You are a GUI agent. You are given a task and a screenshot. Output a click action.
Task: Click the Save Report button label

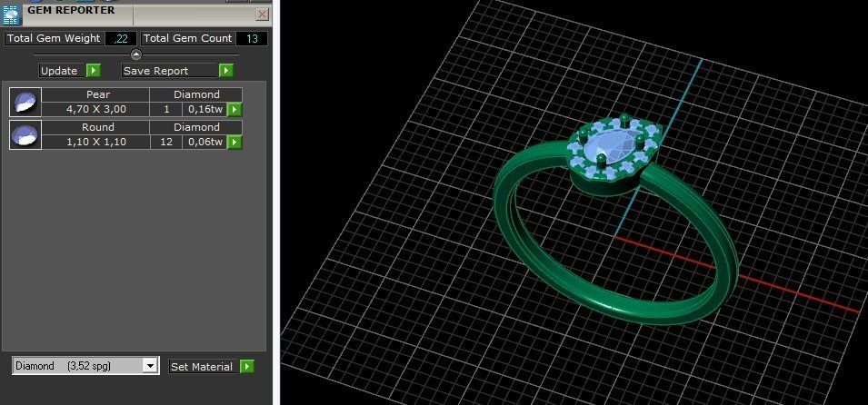pyautogui.click(x=169, y=71)
